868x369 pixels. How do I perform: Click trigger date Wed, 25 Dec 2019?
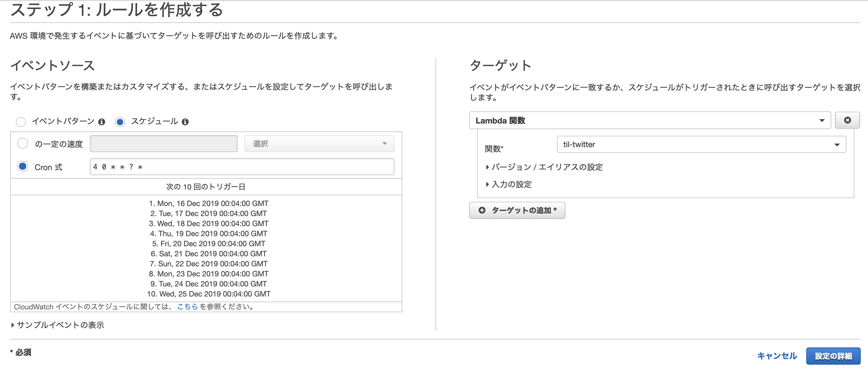tap(209, 294)
